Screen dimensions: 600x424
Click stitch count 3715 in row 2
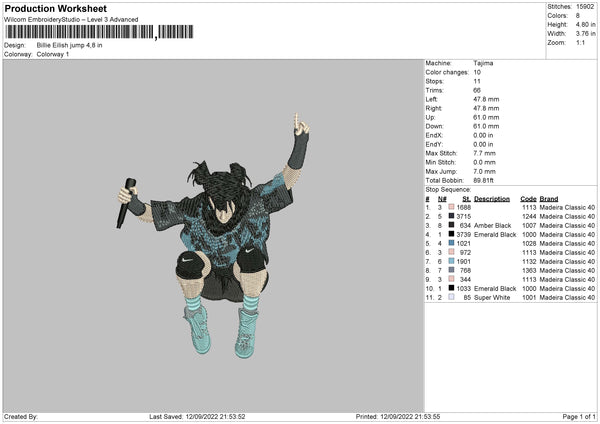pos(464,216)
